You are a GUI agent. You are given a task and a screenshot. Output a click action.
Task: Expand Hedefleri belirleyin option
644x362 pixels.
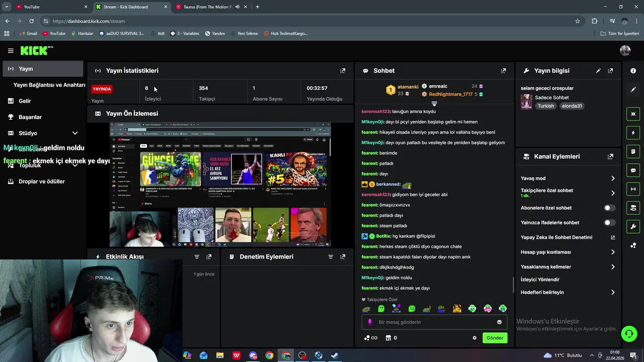click(613, 292)
